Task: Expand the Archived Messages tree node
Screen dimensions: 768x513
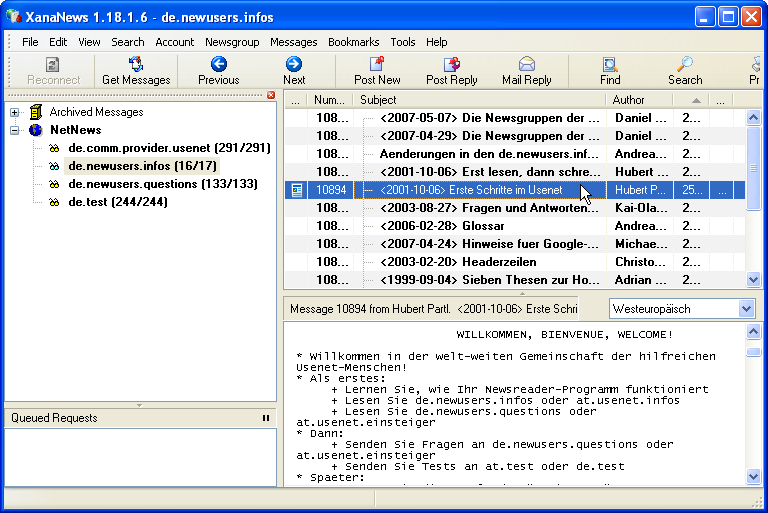Action: pyautogui.click(x=15, y=112)
